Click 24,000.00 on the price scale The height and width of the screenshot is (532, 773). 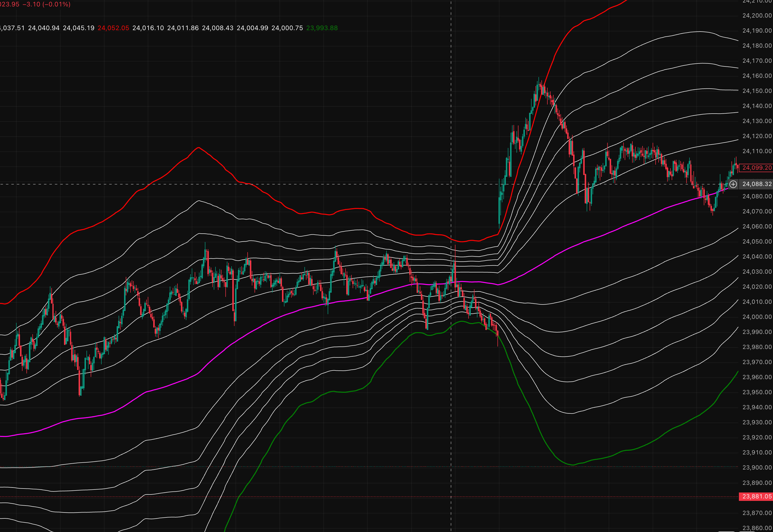point(757,317)
